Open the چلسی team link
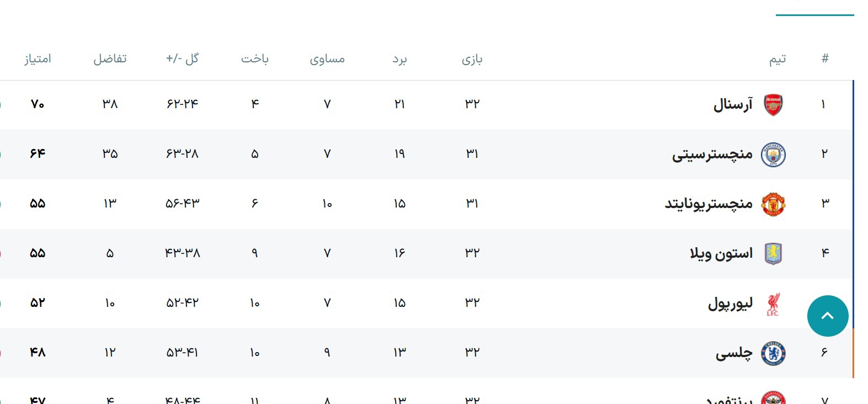Image resolution: width=868 pixels, height=404 pixels. tap(734, 353)
